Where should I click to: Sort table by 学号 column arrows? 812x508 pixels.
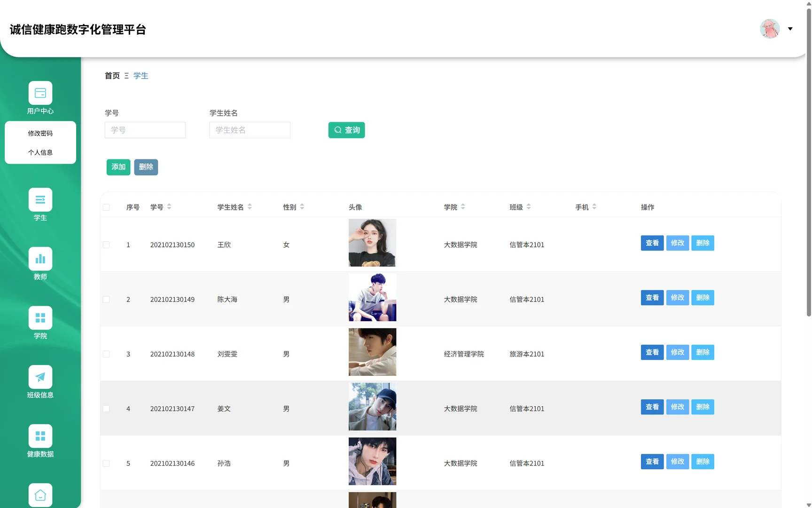169,206
